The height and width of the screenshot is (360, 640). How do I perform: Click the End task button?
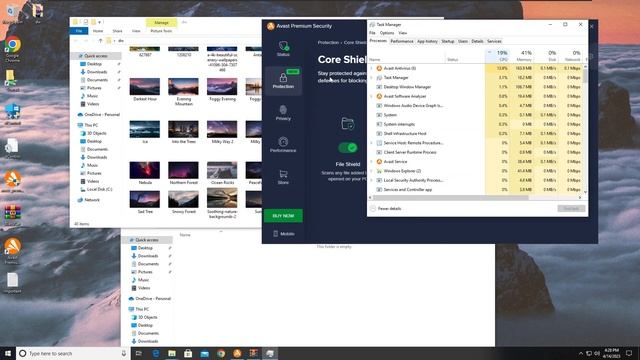[571, 209]
